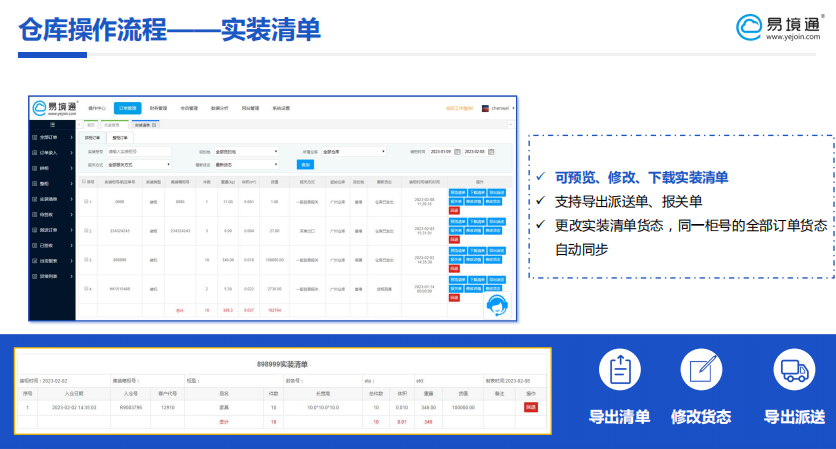Tick the checkbox for table row 3
The image size is (836, 449).
tap(86, 259)
